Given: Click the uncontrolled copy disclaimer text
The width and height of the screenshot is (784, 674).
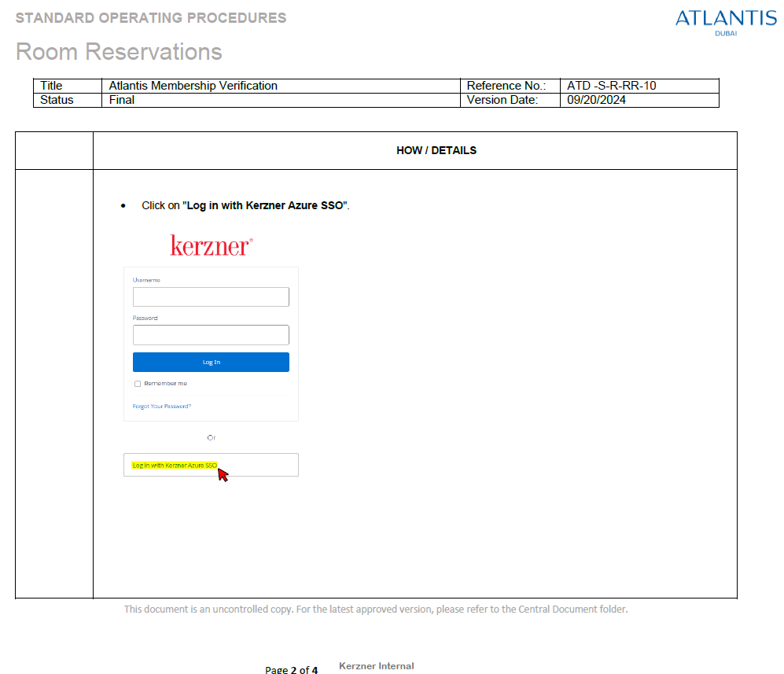Looking at the screenshot, I should coord(376,609).
